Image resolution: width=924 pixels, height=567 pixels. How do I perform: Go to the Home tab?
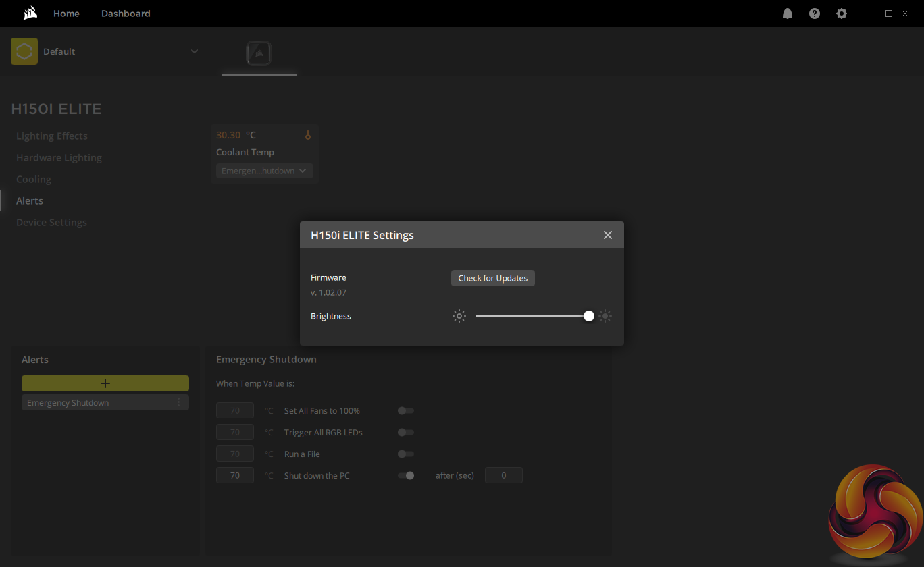coord(66,13)
